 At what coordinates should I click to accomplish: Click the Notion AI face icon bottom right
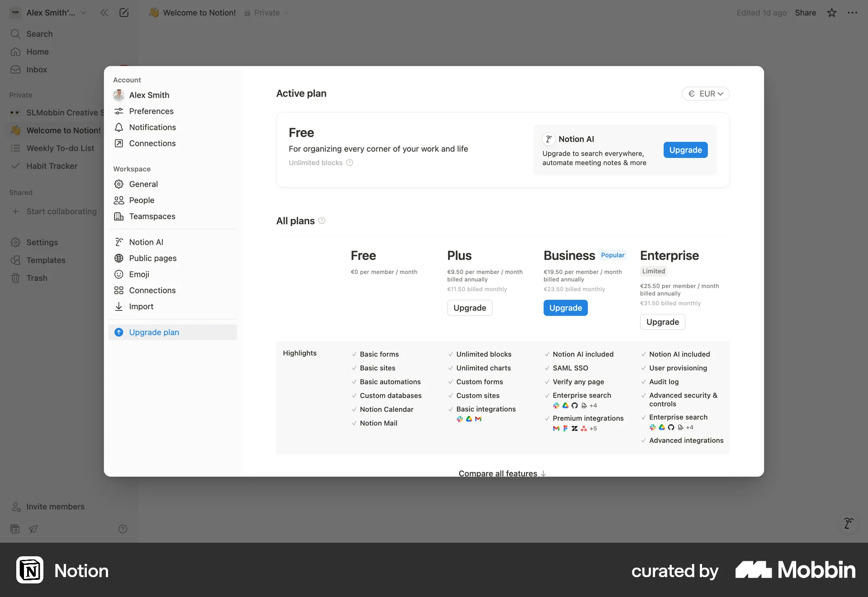[848, 523]
